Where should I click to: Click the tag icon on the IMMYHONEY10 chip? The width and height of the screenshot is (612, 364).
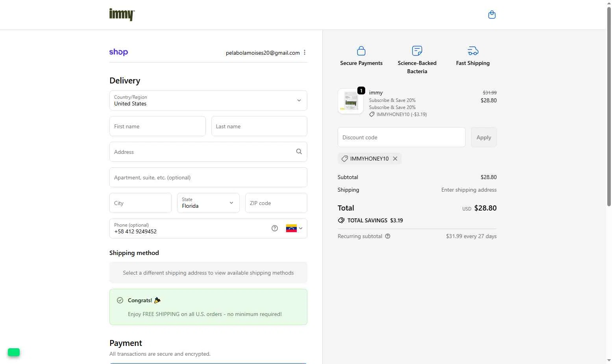[344, 159]
